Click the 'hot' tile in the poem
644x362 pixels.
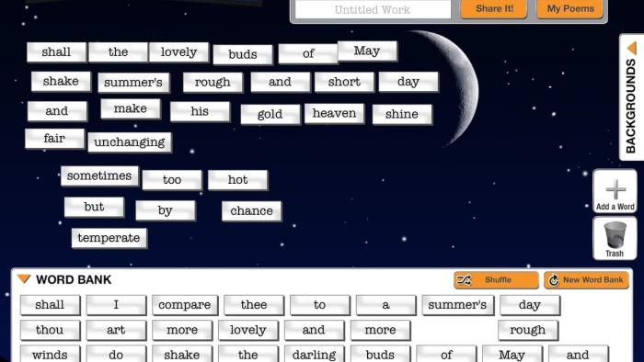(x=237, y=180)
